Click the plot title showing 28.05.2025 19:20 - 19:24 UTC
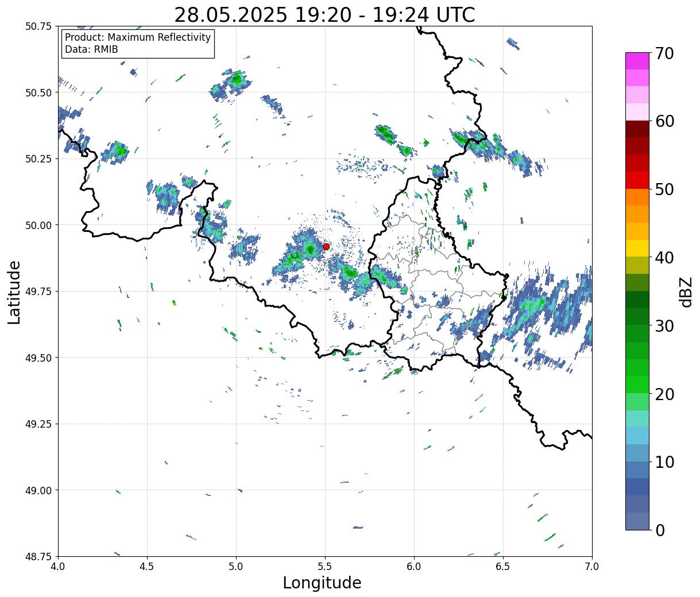The width and height of the screenshot is (700, 597). tap(324, 14)
